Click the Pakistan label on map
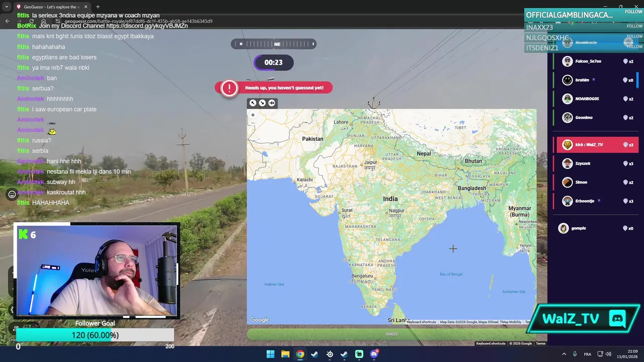Viewport: 644px width, 362px height. click(312, 139)
